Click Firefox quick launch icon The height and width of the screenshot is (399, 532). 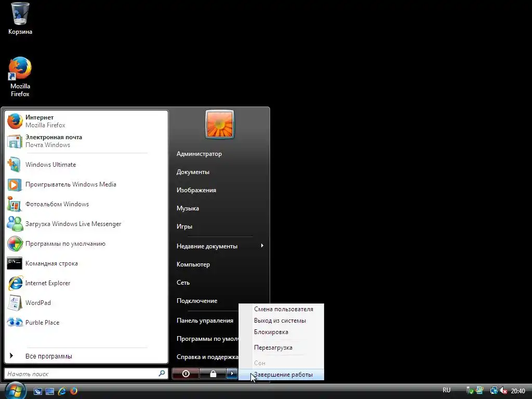click(x=73, y=391)
